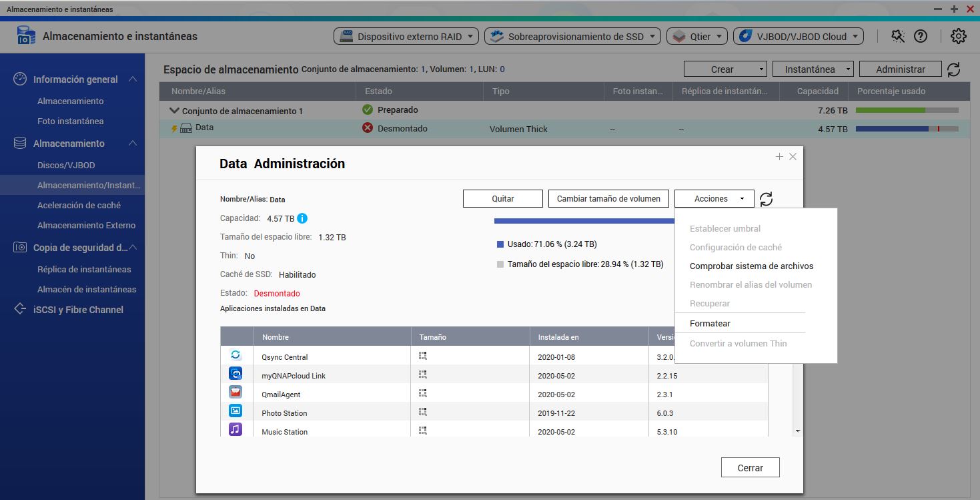Click the Music Station app icon

(235, 431)
